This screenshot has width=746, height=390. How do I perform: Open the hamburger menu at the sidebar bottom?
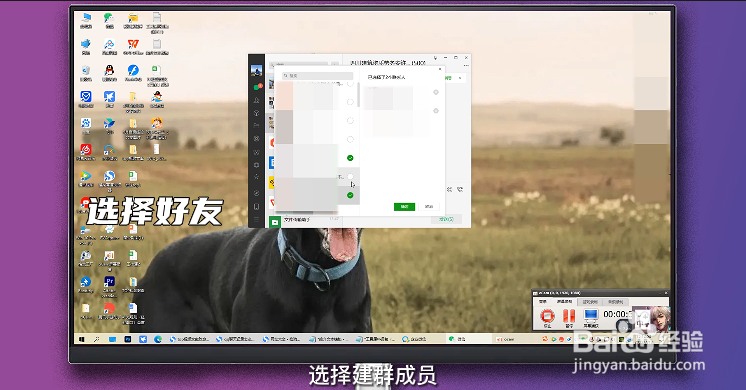tap(256, 219)
